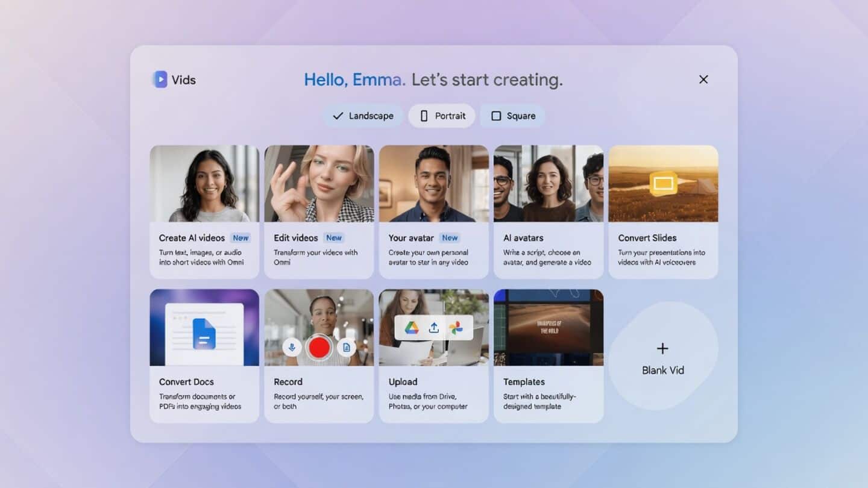Click "Start with a beautifully-designed template" text

click(540, 401)
